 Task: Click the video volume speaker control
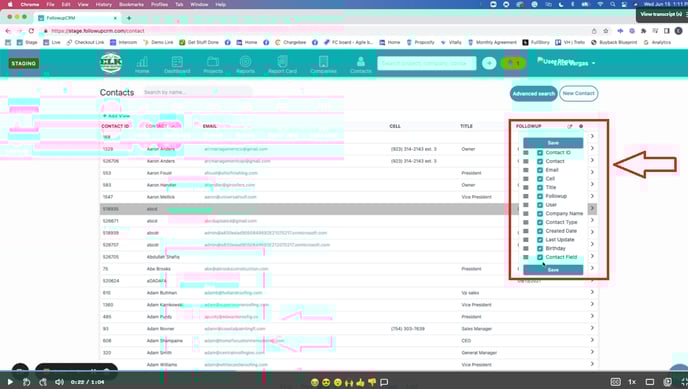coord(59,382)
